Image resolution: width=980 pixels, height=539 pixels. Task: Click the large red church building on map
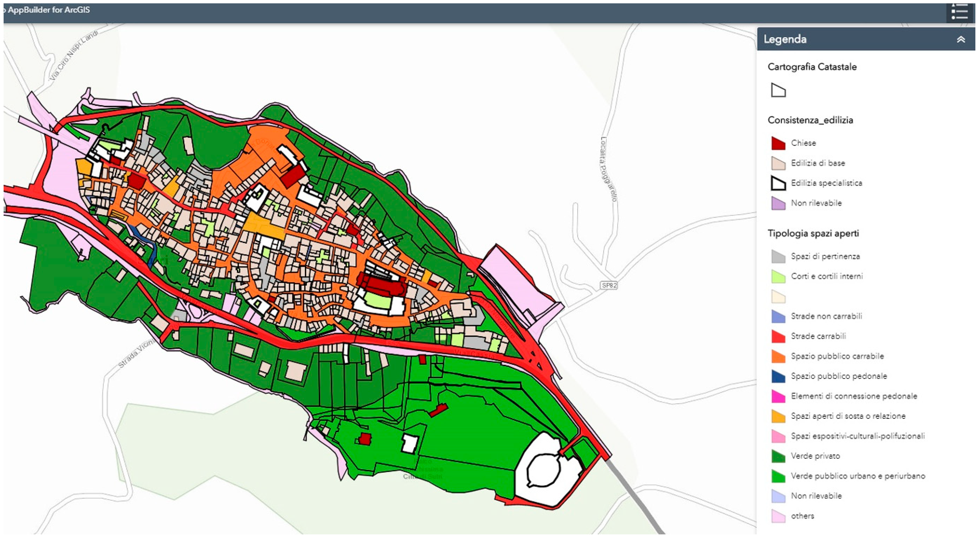tap(382, 284)
